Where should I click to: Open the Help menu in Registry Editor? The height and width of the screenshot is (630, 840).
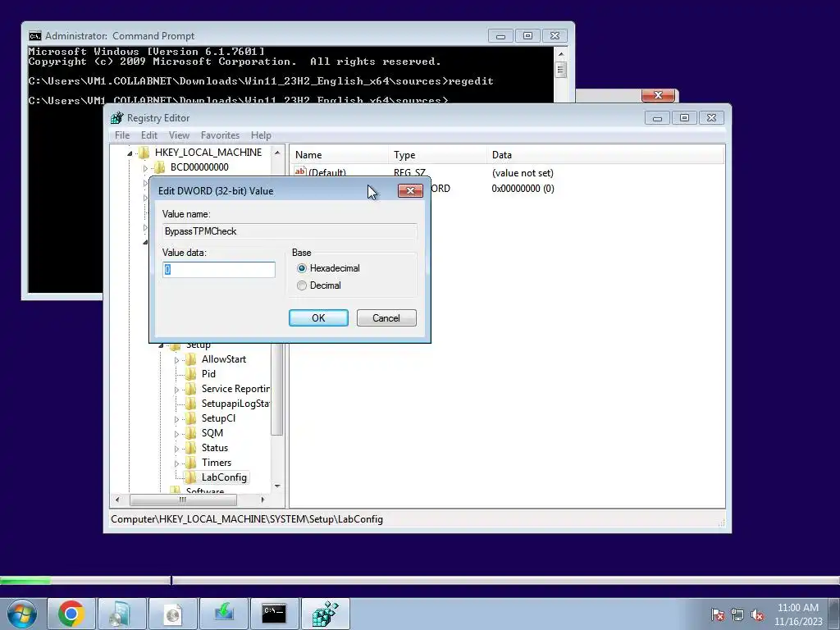point(261,135)
